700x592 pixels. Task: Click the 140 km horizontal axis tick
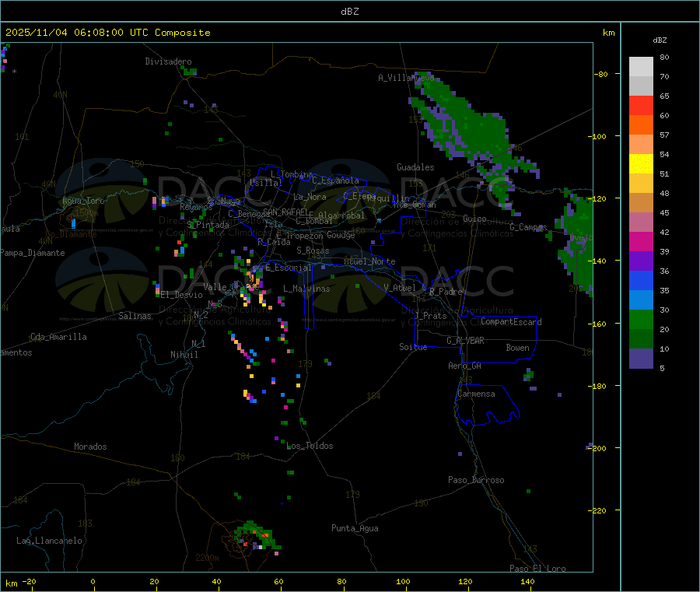(x=527, y=581)
